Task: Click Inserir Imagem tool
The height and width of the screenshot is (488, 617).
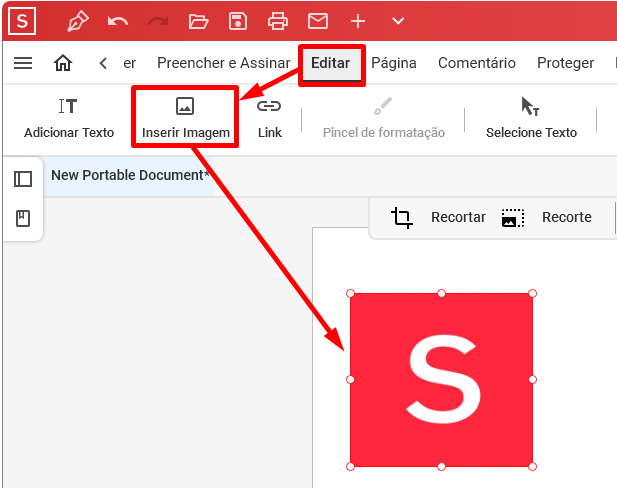Action: tap(185, 118)
